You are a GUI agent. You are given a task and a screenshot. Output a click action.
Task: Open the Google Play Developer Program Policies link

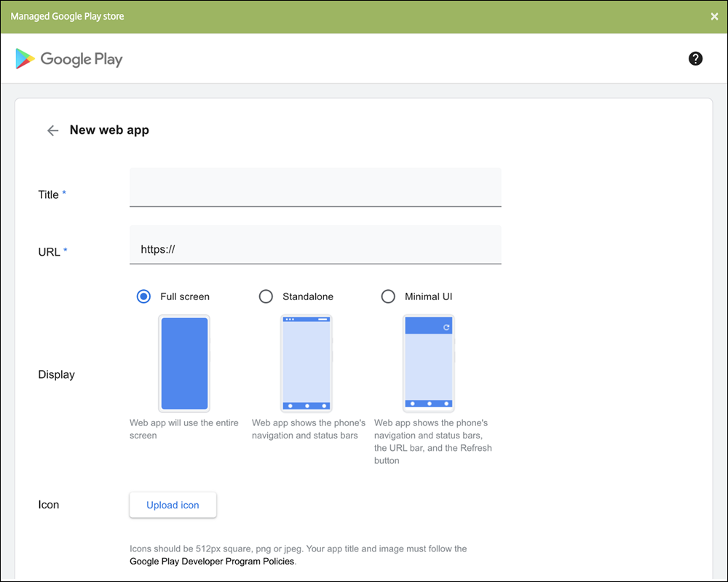212,562
